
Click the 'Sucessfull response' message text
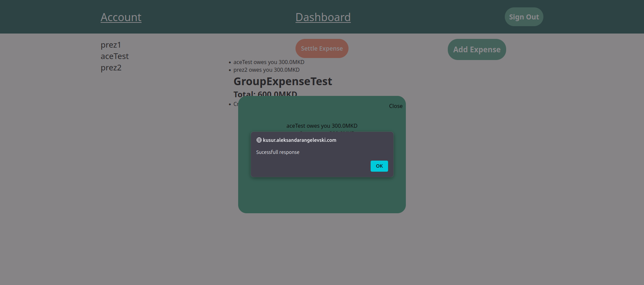pos(278,152)
